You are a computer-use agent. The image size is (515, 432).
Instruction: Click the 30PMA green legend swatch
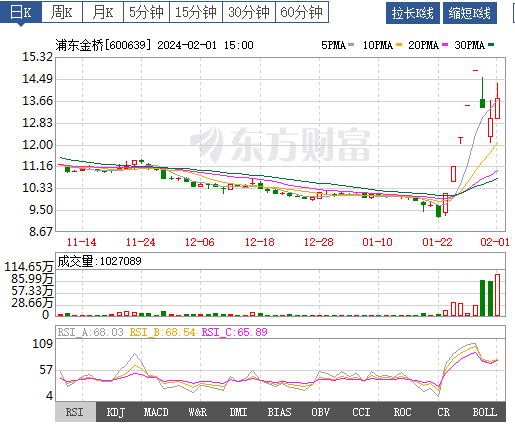(x=491, y=45)
